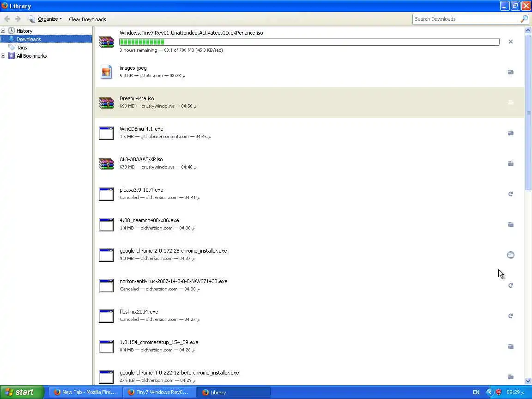The image size is (532, 399).
Task: Select the flashmx2004.exe file name
Action: click(x=139, y=312)
